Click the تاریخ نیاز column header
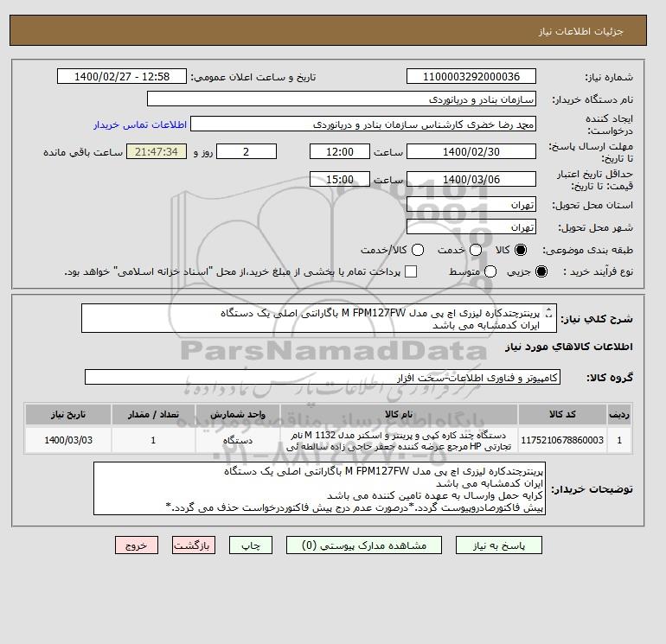This screenshot has width=666, height=644. pyautogui.click(x=68, y=414)
